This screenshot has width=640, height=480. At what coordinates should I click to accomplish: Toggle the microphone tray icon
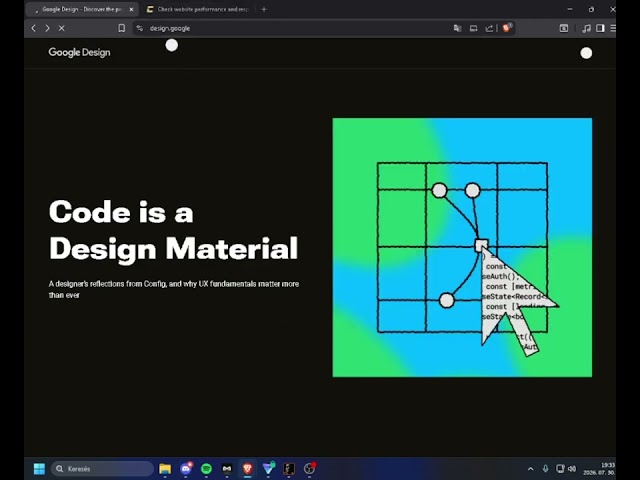(545, 469)
